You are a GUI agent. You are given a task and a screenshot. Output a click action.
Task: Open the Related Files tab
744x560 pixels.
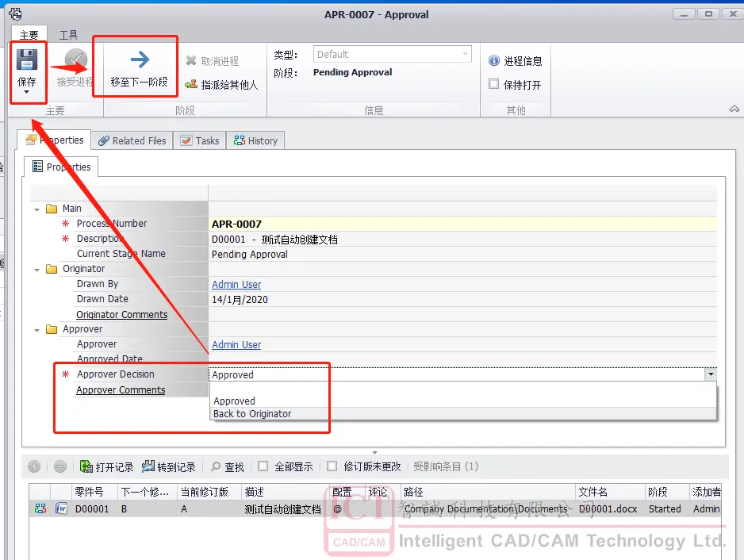click(x=132, y=140)
